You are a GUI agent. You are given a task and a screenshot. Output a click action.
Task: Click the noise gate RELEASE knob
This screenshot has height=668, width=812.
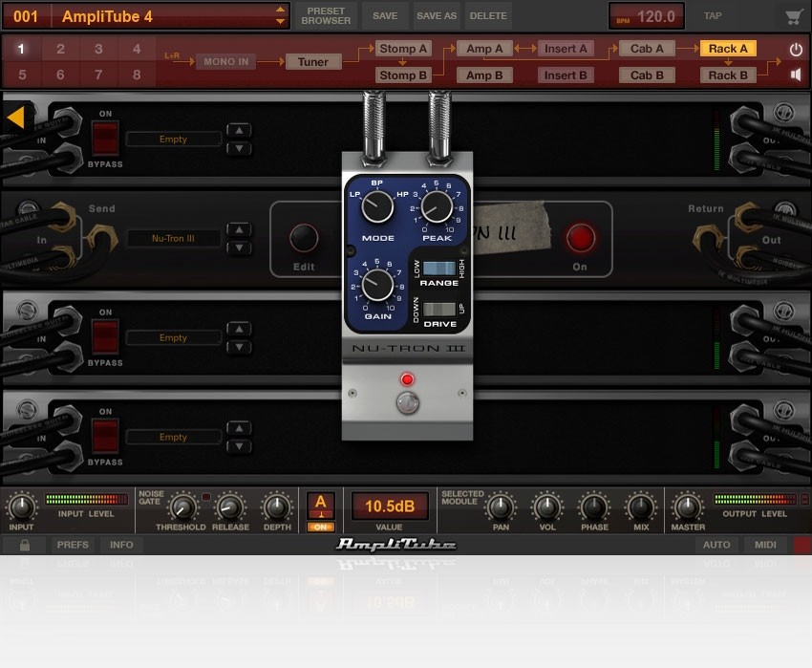pos(230,506)
